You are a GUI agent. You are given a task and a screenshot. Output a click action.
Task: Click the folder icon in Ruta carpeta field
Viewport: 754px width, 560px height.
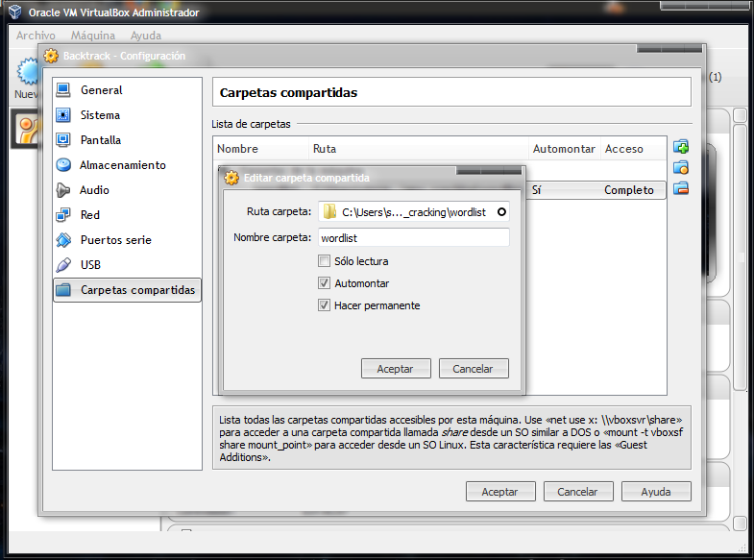(x=329, y=212)
